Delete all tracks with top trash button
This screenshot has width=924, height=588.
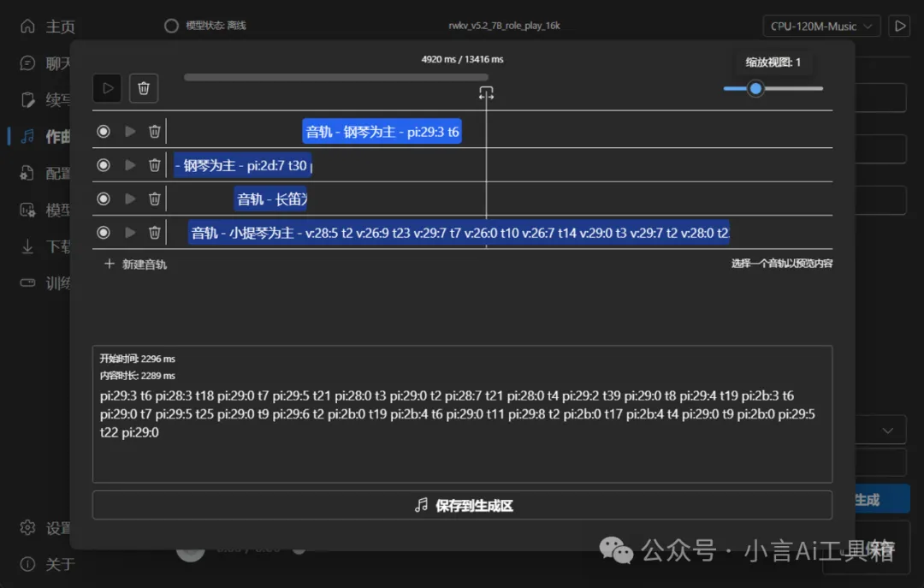pos(144,88)
